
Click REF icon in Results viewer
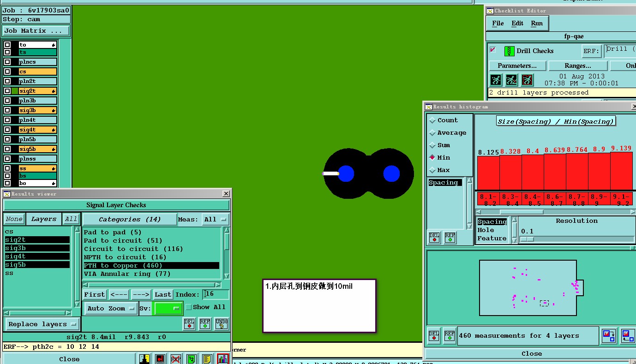point(205,324)
